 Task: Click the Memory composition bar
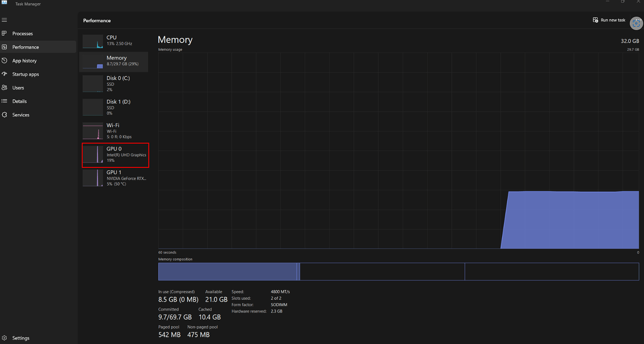[398, 272]
